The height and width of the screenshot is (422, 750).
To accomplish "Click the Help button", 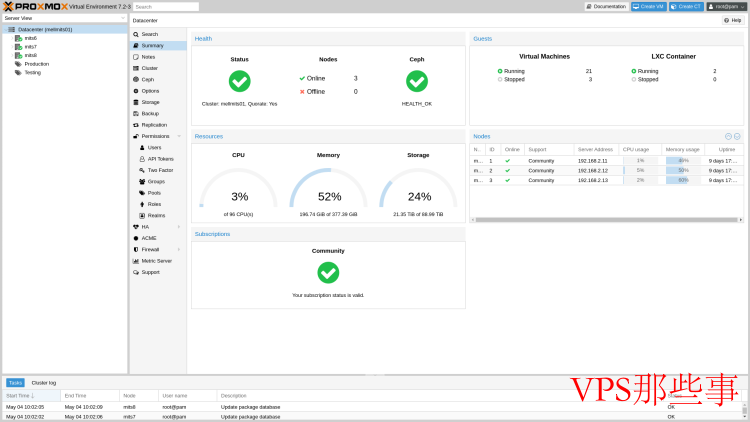I will tap(733, 21).
